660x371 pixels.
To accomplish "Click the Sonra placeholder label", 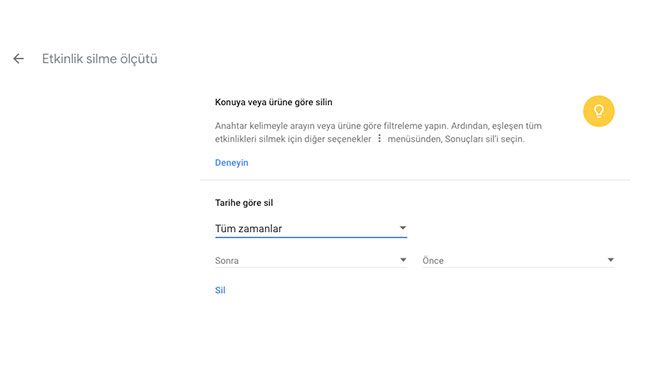I will click(227, 261).
